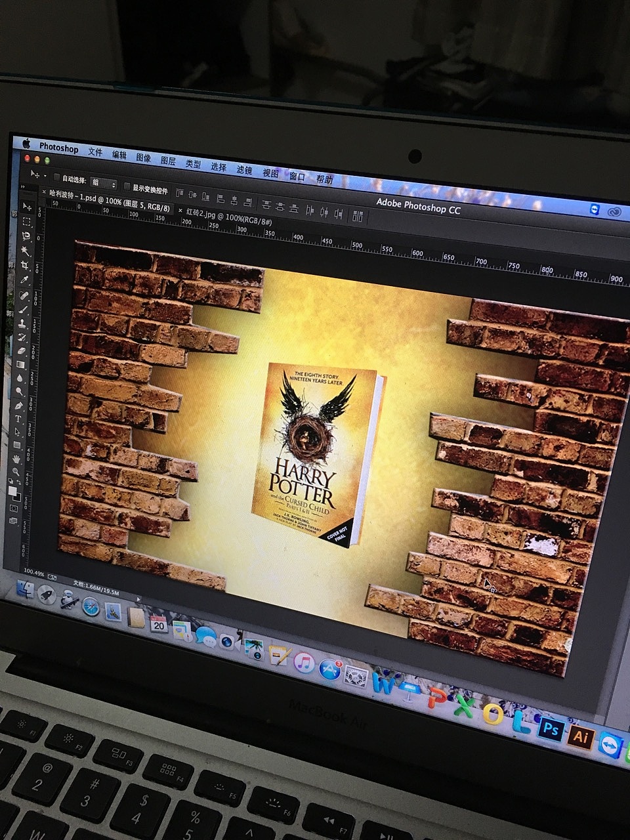The image size is (630, 840).
Task: Open the 选择 menu
Action: tap(219, 167)
